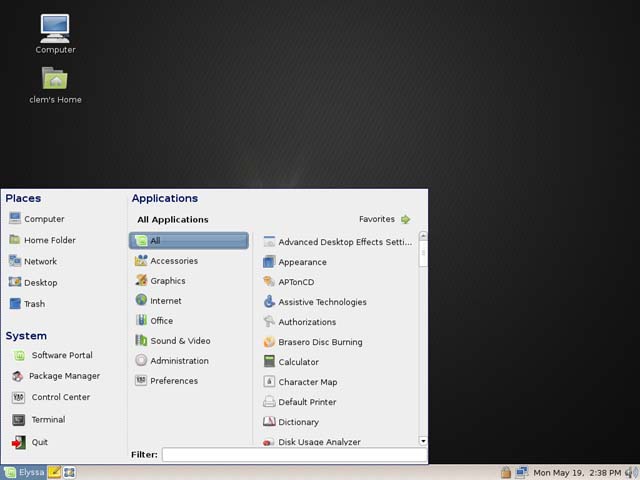Launch Terminal from System list
Screen dimensions: 640x480
point(38,420)
